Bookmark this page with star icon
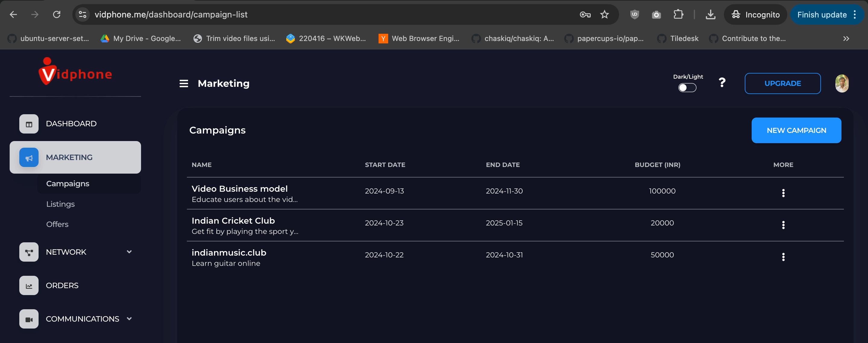Screen dimensions: 868x343 [x=605, y=14]
